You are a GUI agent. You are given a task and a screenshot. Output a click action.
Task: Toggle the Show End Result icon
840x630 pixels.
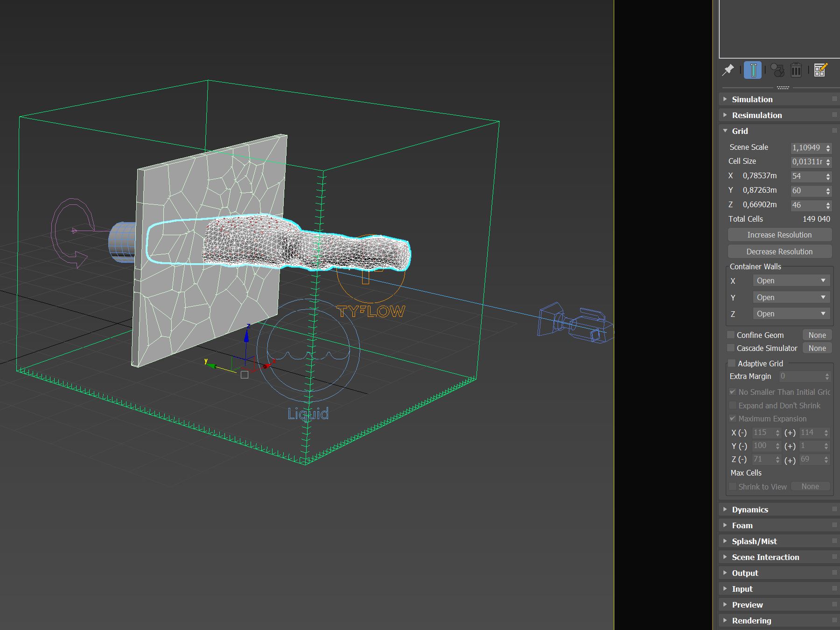click(753, 70)
